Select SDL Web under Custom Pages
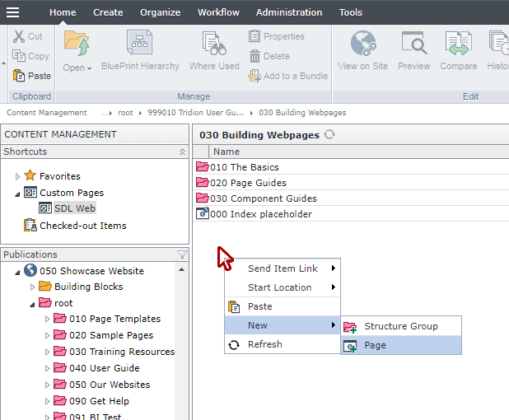 tap(74, 208)
